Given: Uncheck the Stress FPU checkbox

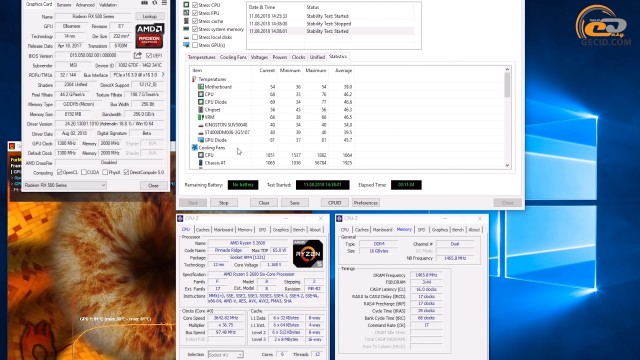Looking at the screenshot, I should 195,13.
